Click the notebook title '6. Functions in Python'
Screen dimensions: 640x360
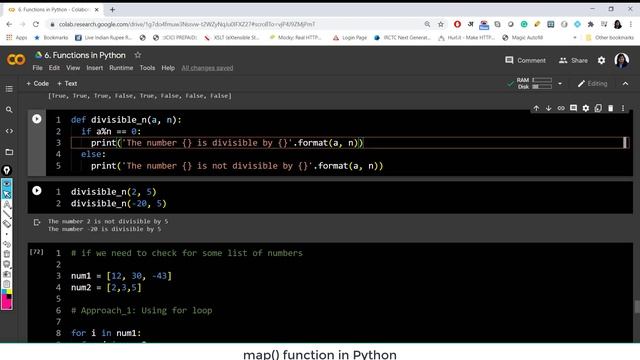coord(85,55)
